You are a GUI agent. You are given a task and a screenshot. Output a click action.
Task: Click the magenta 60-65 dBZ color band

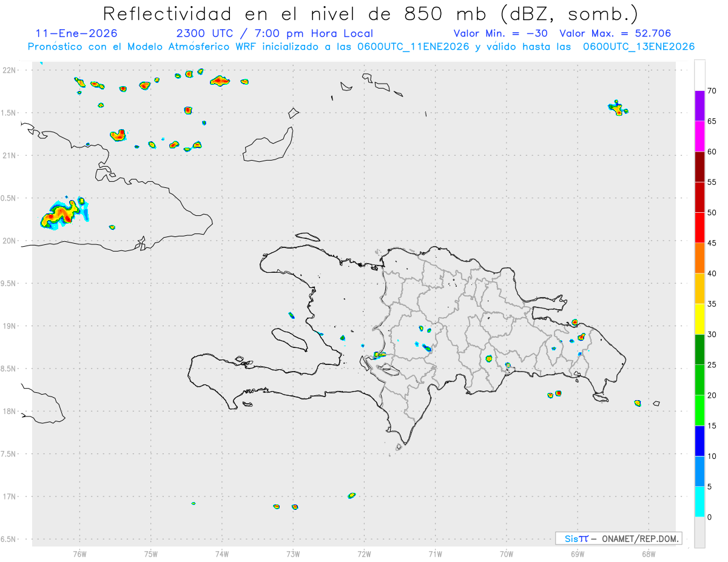pos(699,136)
